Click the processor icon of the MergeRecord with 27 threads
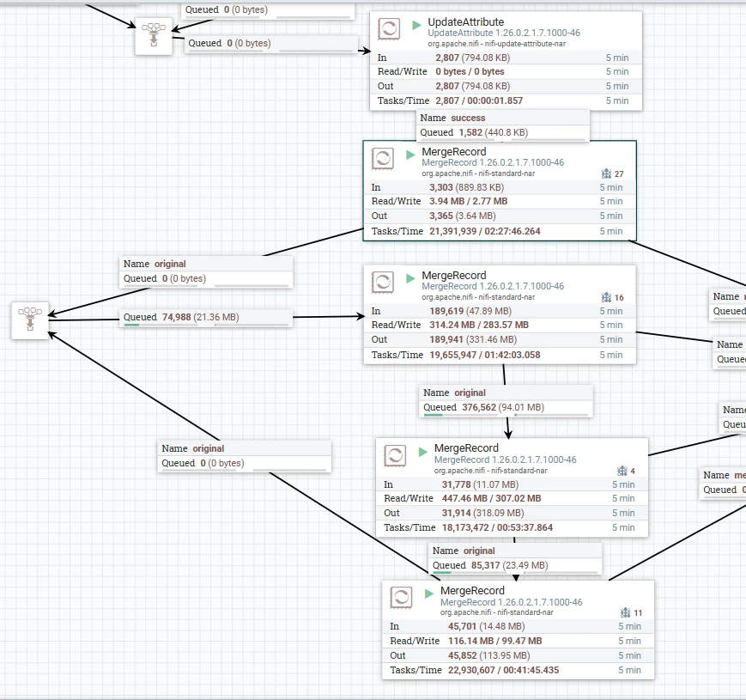Viewport: 746px width, 700px height. pyautogui.click(x=383, y=158)
